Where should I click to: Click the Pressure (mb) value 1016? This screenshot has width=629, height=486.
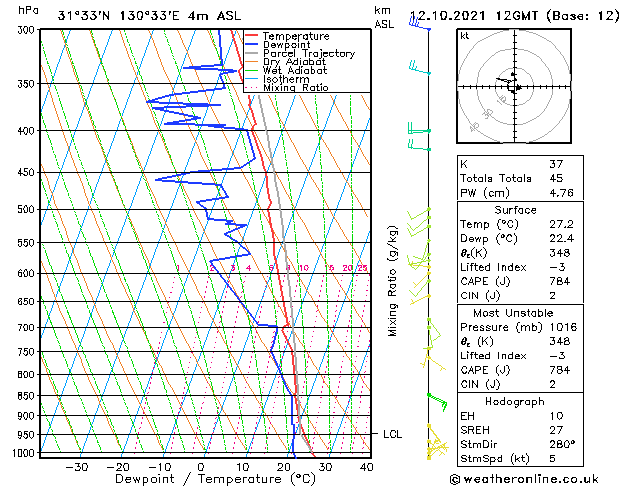563,327
